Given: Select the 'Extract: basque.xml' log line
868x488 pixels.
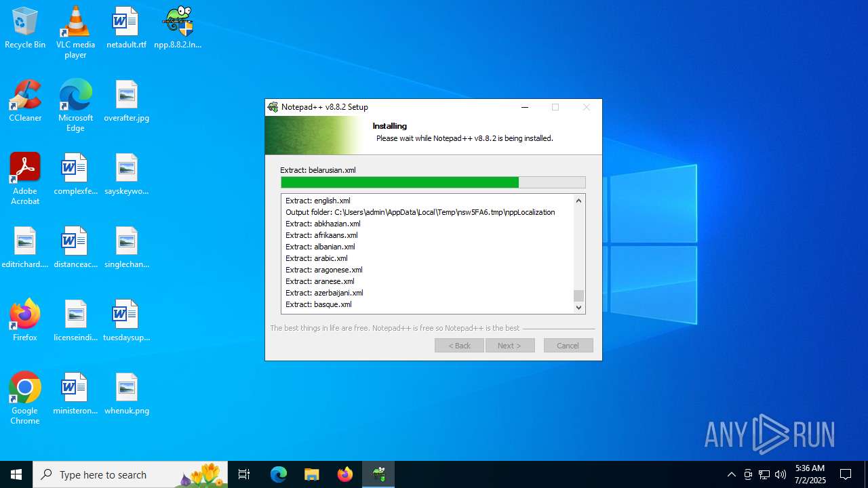Looking at the screenshot, I should [319, 304].
